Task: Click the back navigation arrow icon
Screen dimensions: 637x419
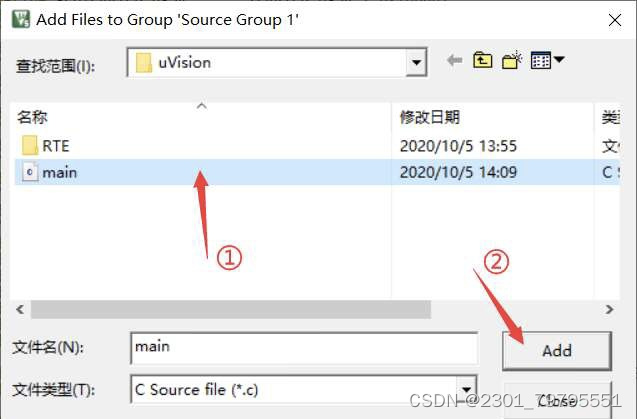Action: pyautogui.click(x=455, y=61)
